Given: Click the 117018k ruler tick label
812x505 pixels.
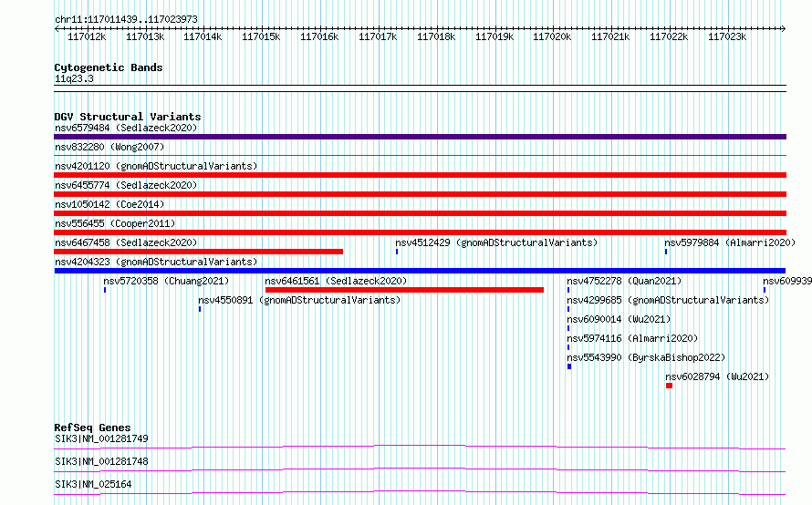Looking at the screenshot, I should coord(436,36).
